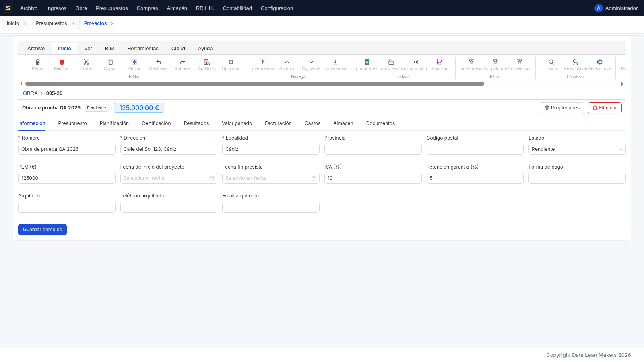Image resolution: width=644 pixels, height=362 pixels.
Task: Click the Email arquitecto field
Action: point(270,207)
